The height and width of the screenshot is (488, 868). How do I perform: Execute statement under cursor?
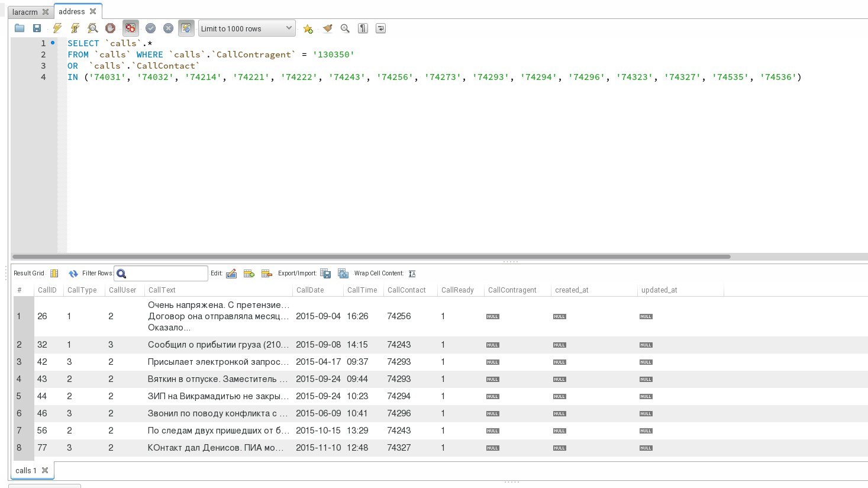(x=75, y=28)
